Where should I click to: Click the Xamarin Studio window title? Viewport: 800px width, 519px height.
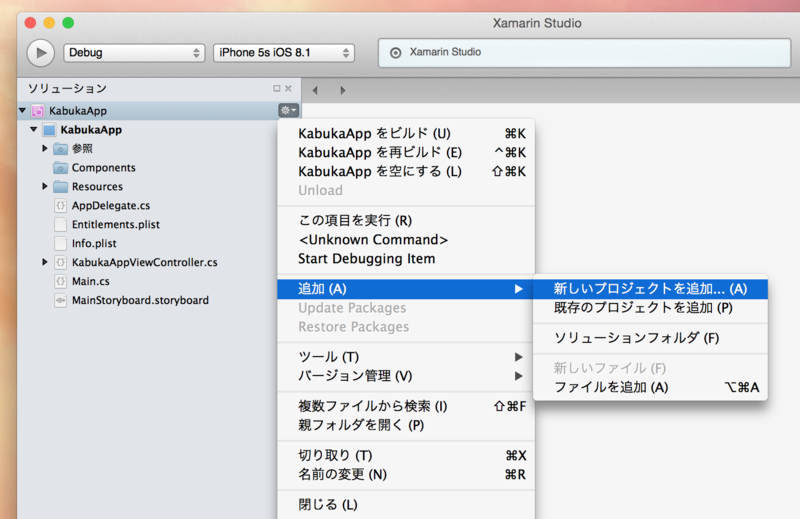pos(537,23)
